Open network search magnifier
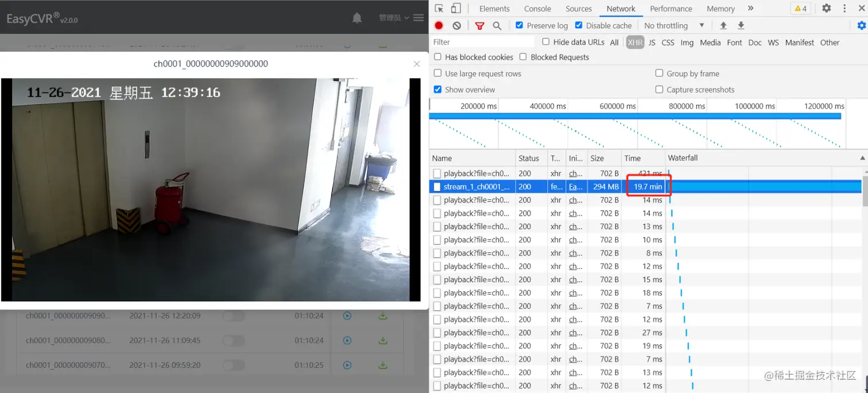The image size is (868, 393). (497, 26)
